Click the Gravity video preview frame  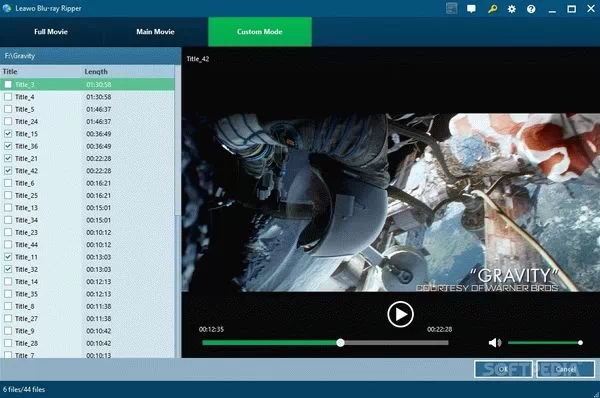coord(391,202)
